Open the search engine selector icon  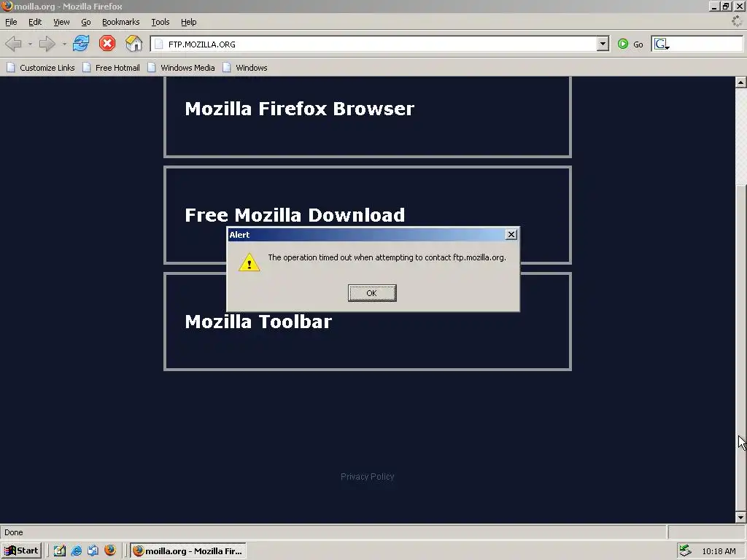661,44
